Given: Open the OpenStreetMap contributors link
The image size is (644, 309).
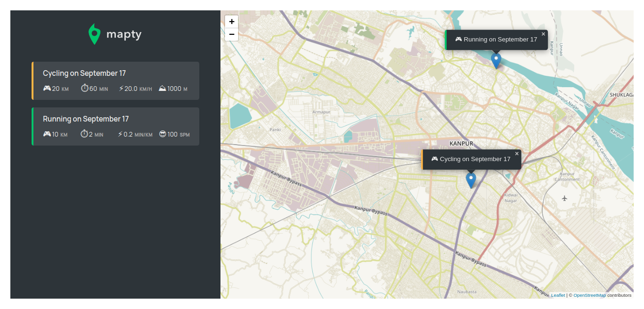Looking at the screenshot, I should coord(589,295).
